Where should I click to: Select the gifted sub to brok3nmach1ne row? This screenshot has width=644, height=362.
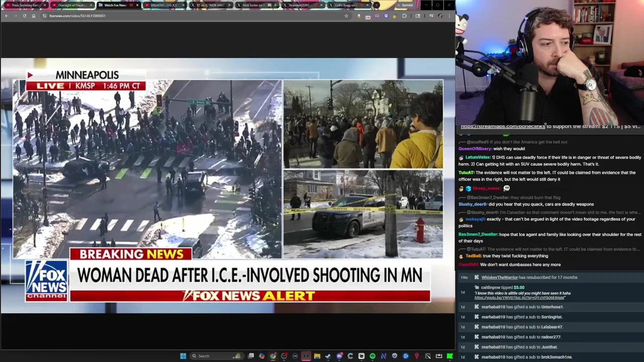pyautogui.click(x=551, y=357)
